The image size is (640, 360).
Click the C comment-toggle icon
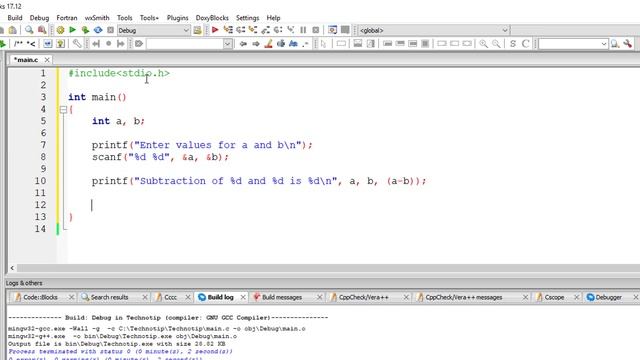526,44
